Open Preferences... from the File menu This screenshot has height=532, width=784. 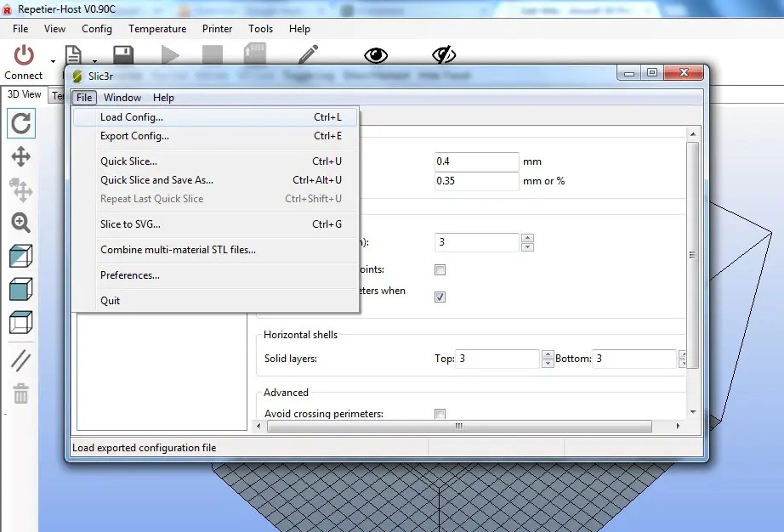tap(215, 275)
